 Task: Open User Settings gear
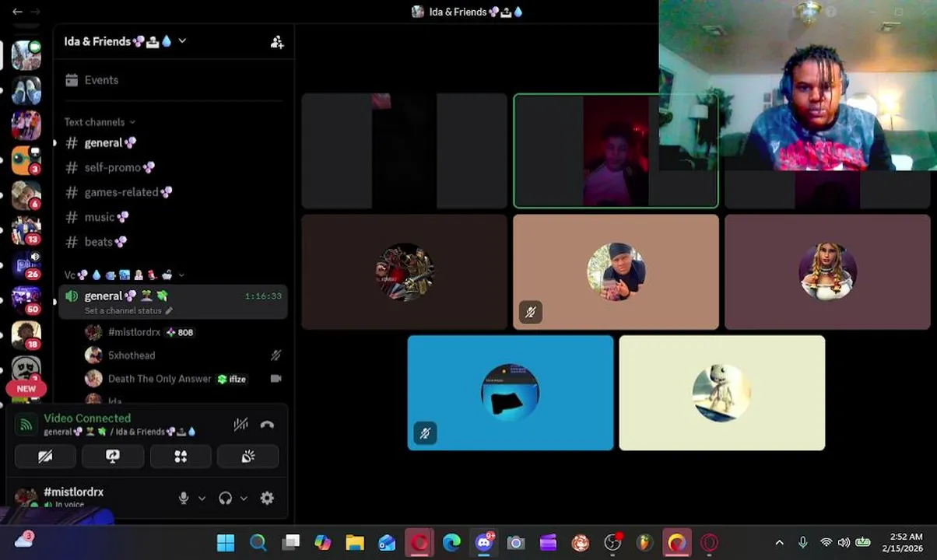point(267,499)
